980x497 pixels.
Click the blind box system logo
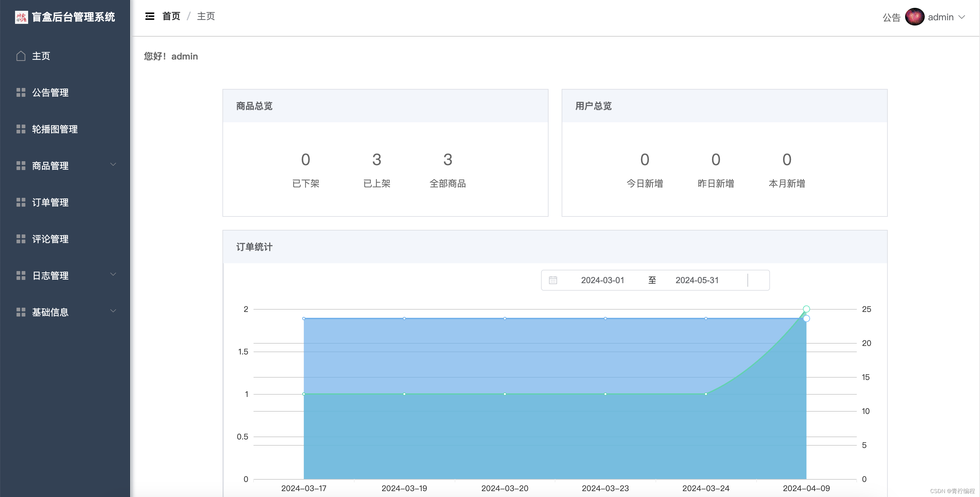[x=21, y=17]
